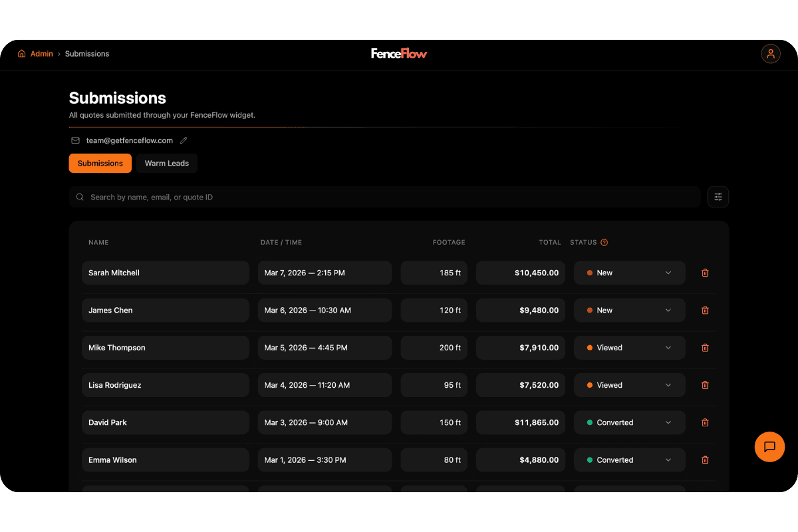Switch to the Warm Leads tab
Image resolution: width=798 pixels, height=532 pixels.
coord(166,163)
